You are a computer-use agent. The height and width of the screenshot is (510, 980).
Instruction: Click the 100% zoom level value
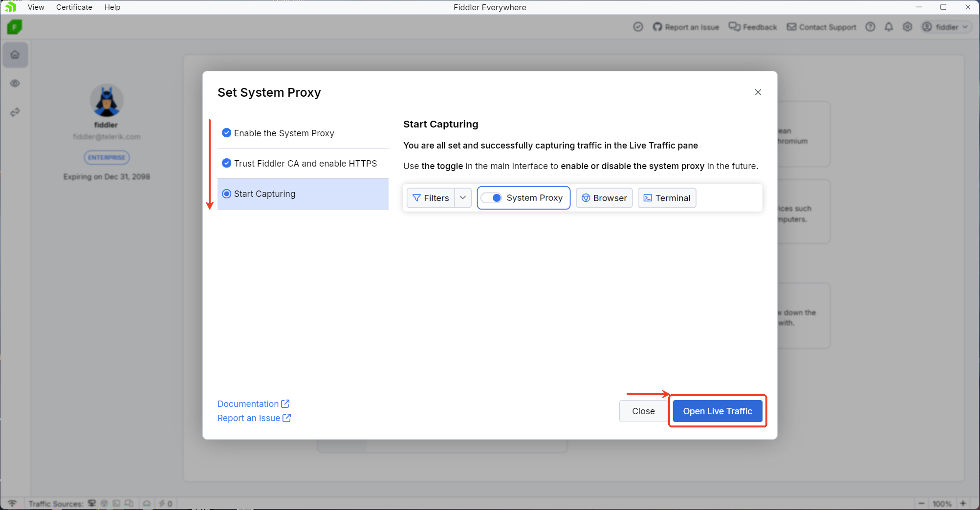click(x=942, y=504)
